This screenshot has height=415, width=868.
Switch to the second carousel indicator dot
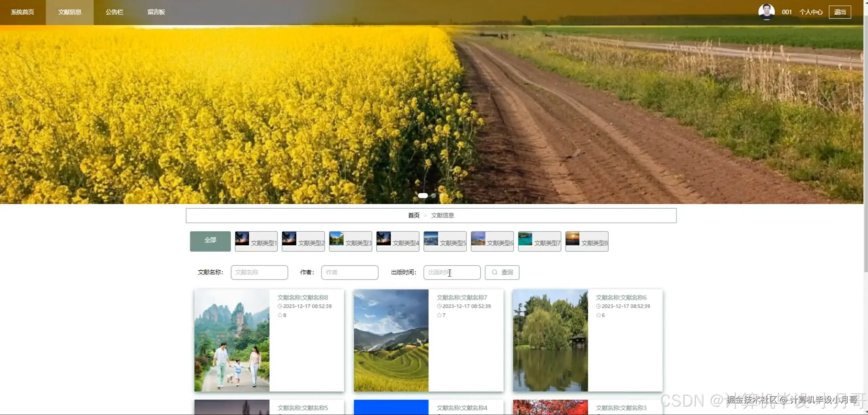pos(433,195)
